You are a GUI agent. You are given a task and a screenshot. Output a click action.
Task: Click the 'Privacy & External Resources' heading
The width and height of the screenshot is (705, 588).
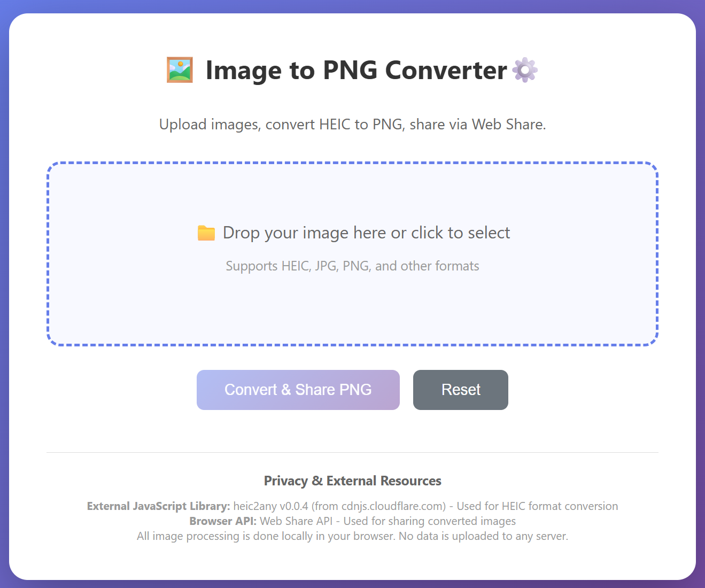click(x=352, y=481)
